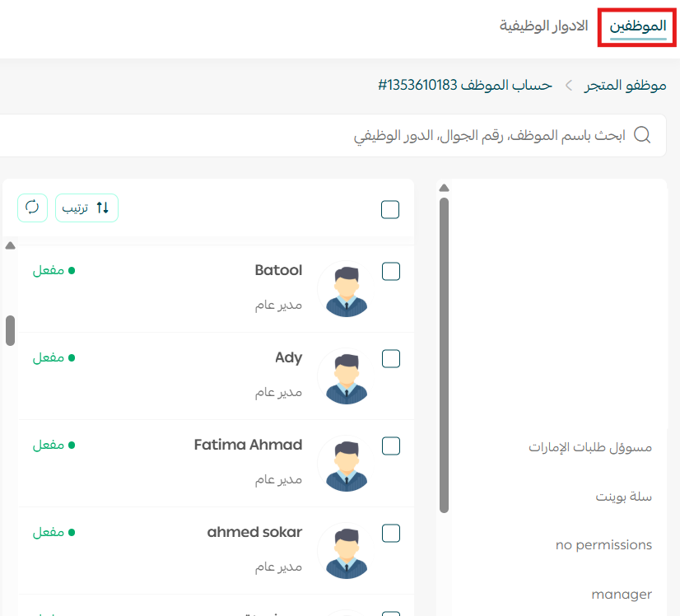Check the checkbox next to Batool

coord(390,271)
